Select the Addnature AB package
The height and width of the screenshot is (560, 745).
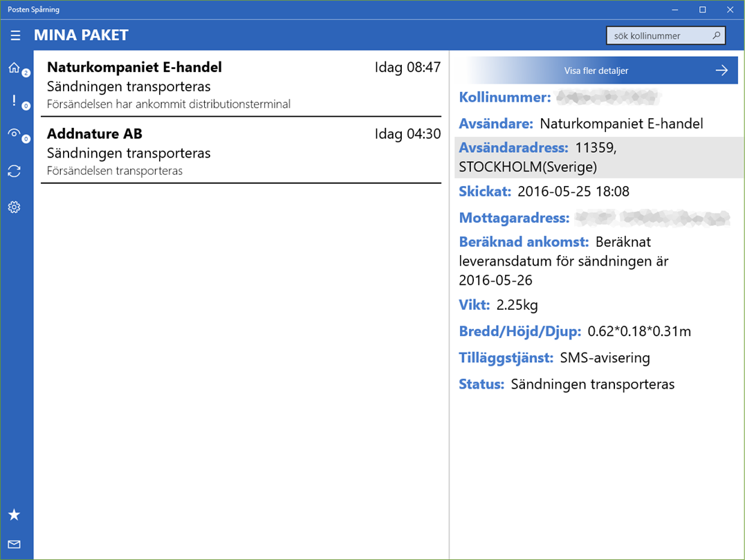(x=241, y=151)
